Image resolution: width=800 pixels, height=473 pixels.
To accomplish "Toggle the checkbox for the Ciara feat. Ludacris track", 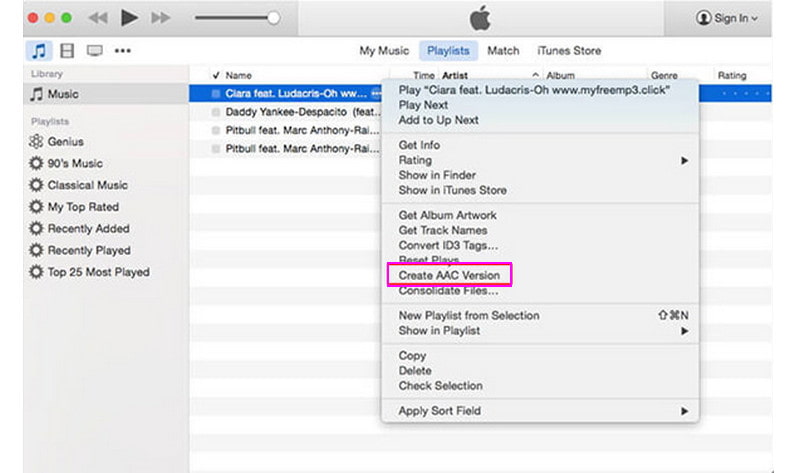I will 216,93.
